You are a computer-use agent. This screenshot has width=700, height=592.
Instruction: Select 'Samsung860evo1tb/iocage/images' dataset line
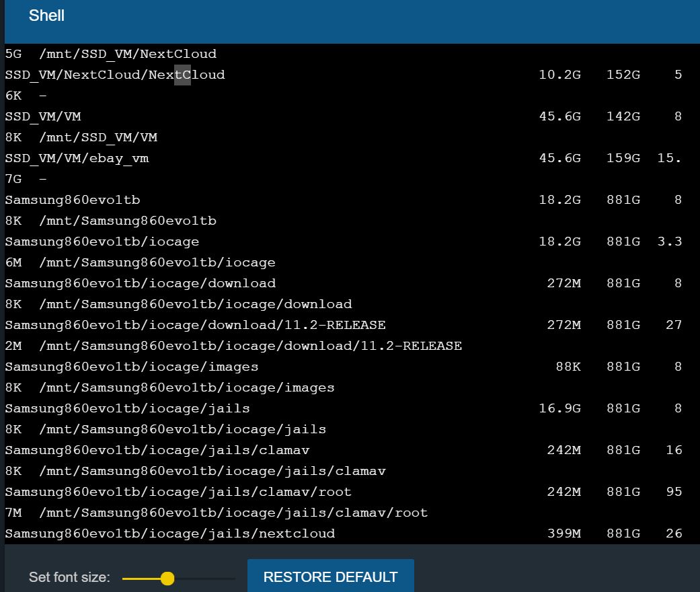[x=132, y=367]
